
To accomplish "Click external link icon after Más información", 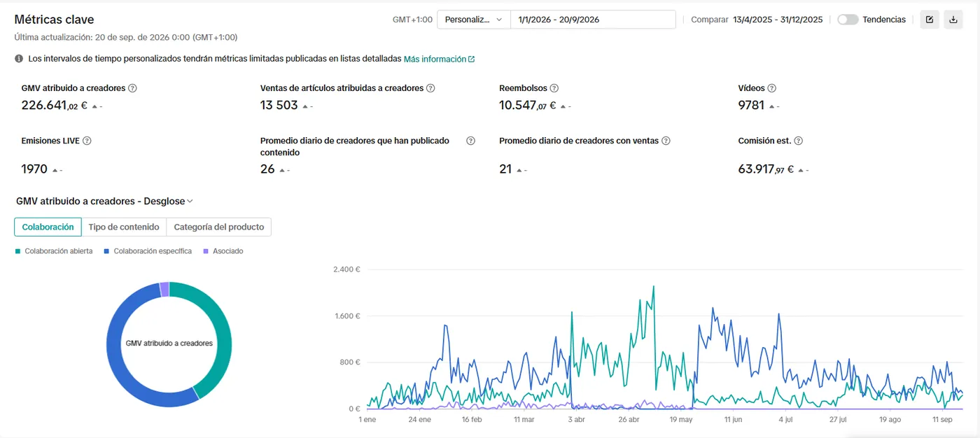I will click(x=472, y=59).
